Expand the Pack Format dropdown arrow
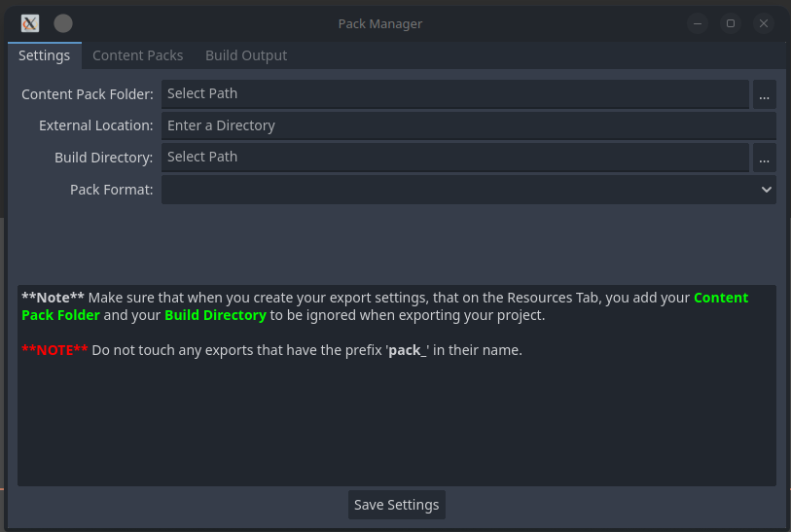 tap(767, 190)
